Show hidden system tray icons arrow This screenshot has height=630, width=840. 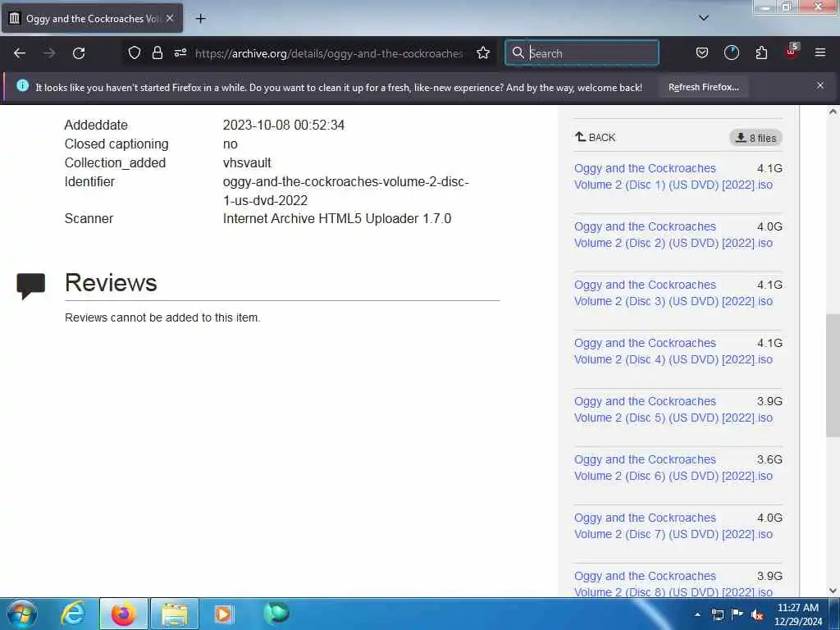pos(697,614)
